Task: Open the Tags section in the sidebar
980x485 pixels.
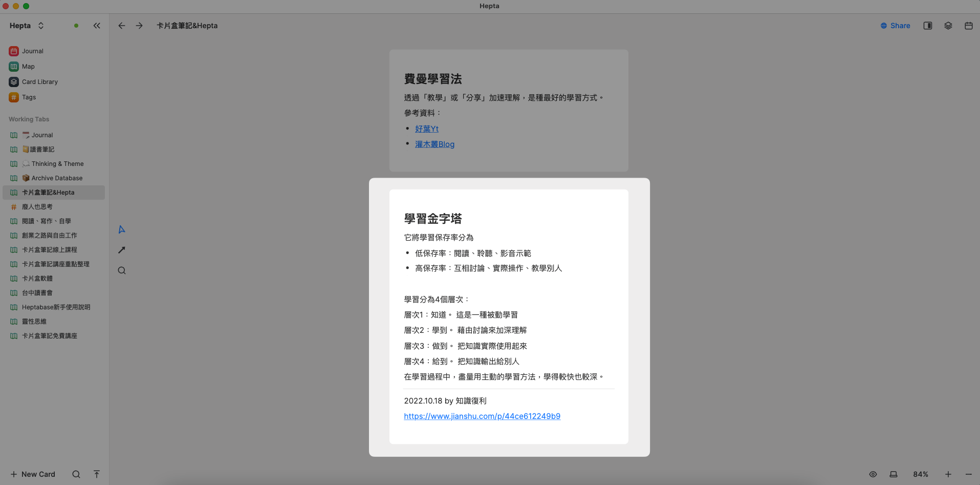Action: [28, 97]
